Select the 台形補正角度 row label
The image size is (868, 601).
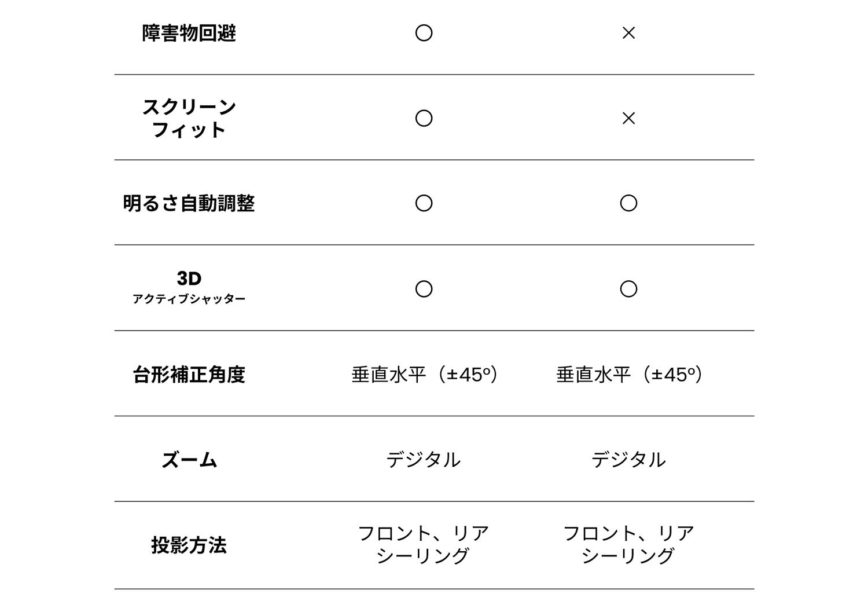[x=189, y=375]
